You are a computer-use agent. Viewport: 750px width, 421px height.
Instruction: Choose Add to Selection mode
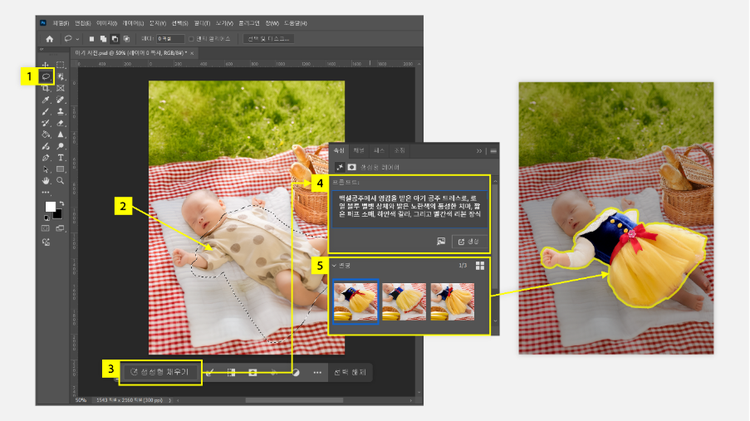103,39
